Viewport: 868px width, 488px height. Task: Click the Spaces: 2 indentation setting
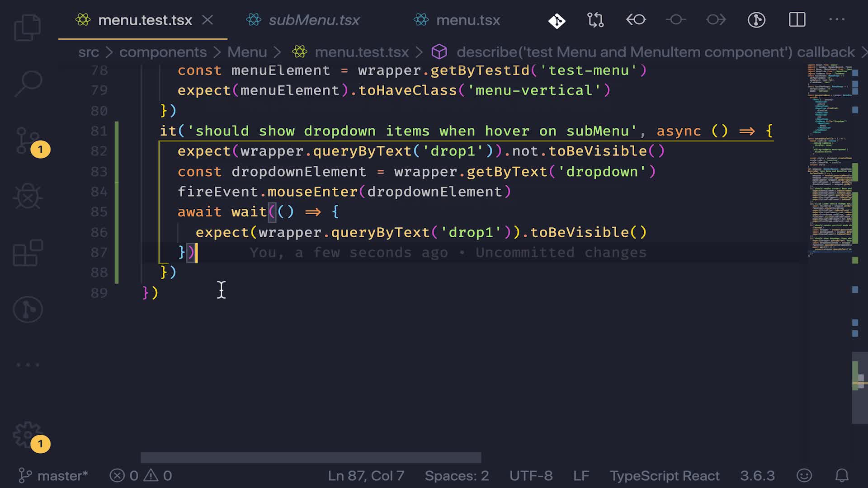[x=457, y=476]
